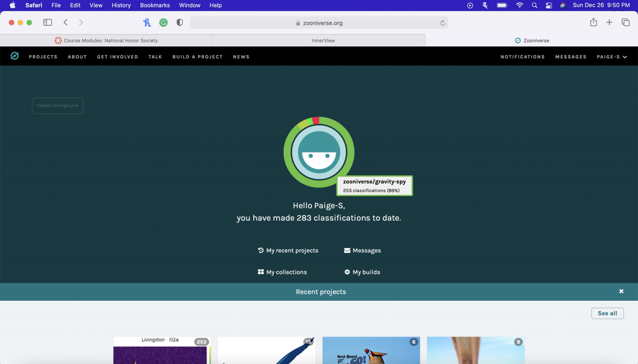
Task: Open MESSAGES in the site header
Action: (571, 57)
